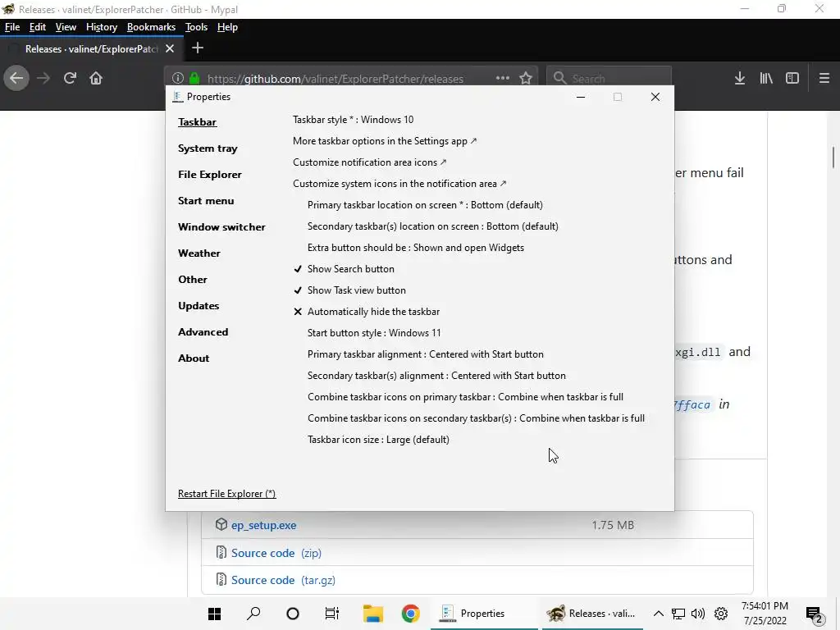
Task: Change Taskbar style Windows 10 option
Action: pyautogui.click(x=353, y=120)
